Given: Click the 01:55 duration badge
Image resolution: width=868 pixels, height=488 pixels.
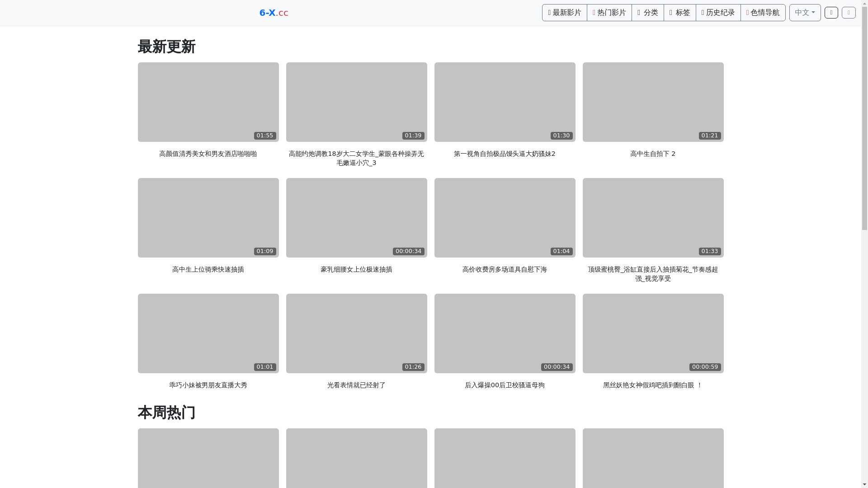Looking at the screenshot, I should [x=264, y=136].
